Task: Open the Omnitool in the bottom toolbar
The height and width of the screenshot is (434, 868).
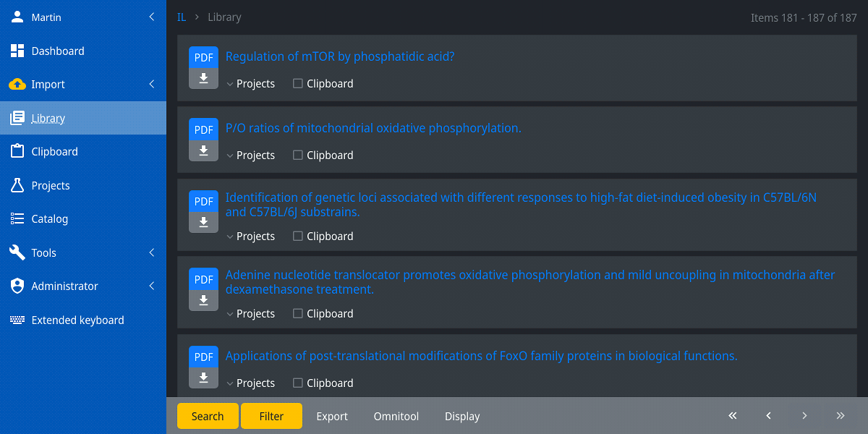Action: coord(396,417)
